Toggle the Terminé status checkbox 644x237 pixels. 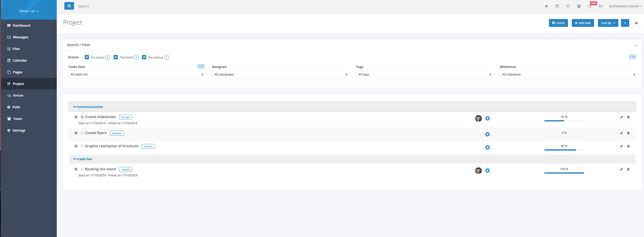point(116,57)
